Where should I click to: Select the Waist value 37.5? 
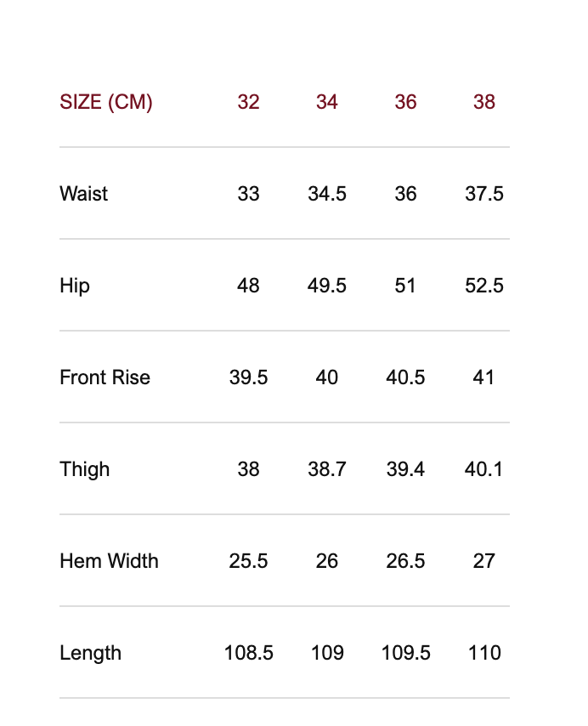pos(484,194)
